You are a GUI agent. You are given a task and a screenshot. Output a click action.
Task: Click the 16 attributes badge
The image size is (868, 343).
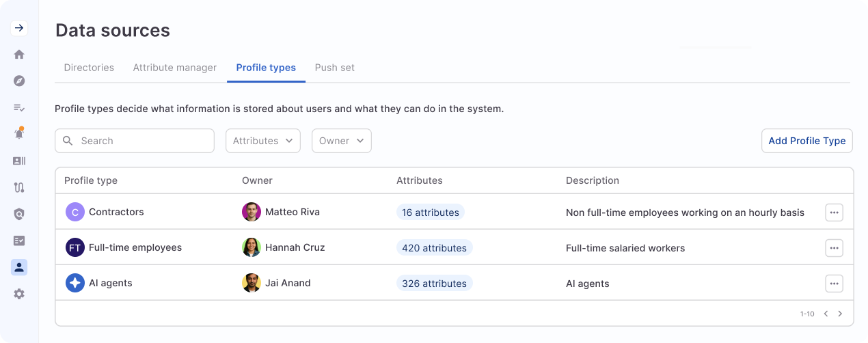pos(431,212)
